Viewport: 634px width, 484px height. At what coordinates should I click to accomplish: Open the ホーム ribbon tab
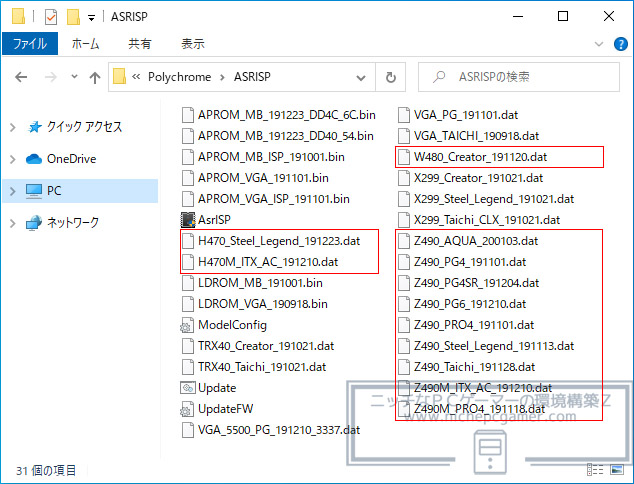coord(85,44)
